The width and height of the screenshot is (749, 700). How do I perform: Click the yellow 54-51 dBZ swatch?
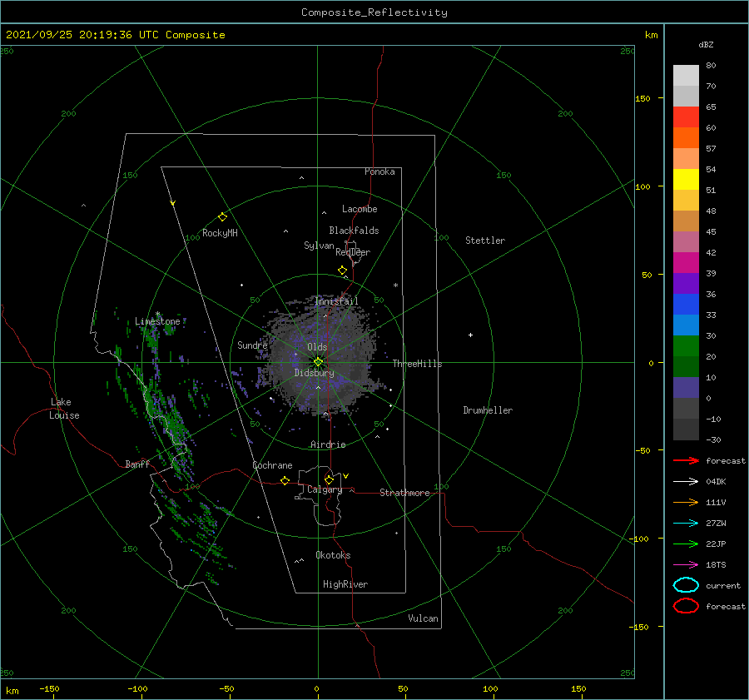point(686,180)
